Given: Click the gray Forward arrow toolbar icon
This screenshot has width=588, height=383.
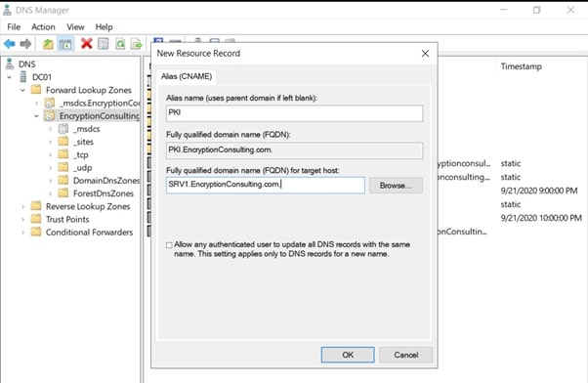Looking at the screenshot, I should (x=25, y=44).
